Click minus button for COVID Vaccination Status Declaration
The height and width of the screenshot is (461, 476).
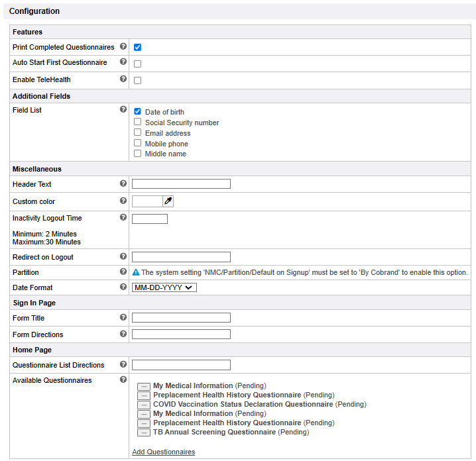pyautogui.click(x=144, y=405)
